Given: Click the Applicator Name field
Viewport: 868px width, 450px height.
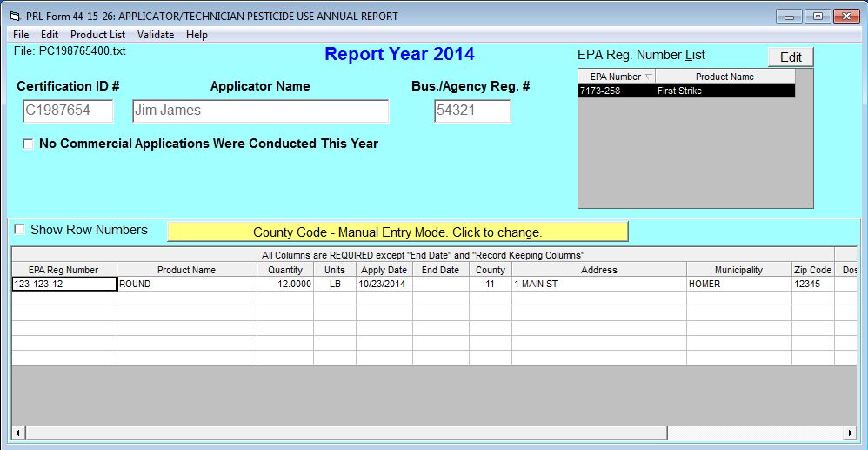Looking at the screenshot, I should coord(260,111).
